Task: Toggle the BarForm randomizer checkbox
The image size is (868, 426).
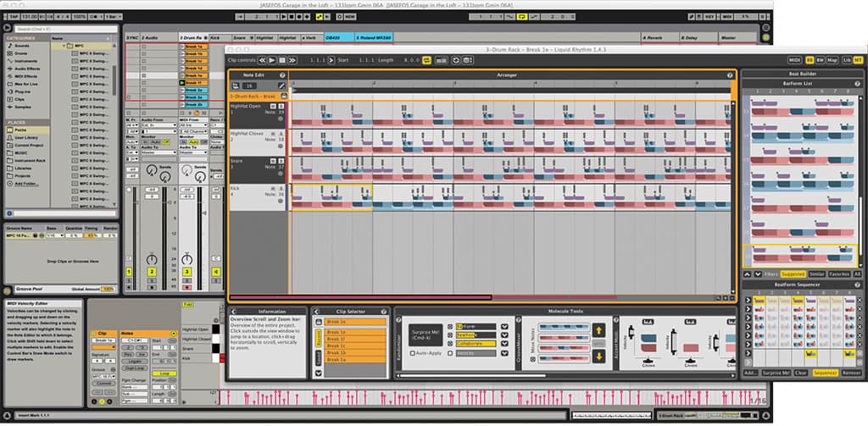Action: pos(449,326)
